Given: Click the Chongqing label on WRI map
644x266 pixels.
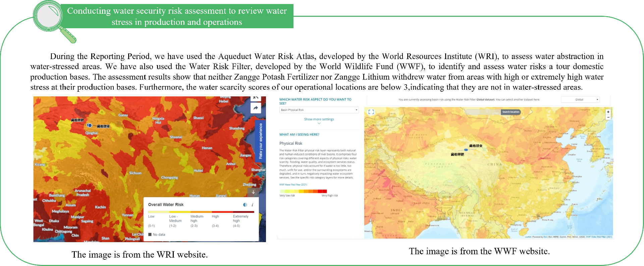Looking at the screenshot, I should (169, 177).
